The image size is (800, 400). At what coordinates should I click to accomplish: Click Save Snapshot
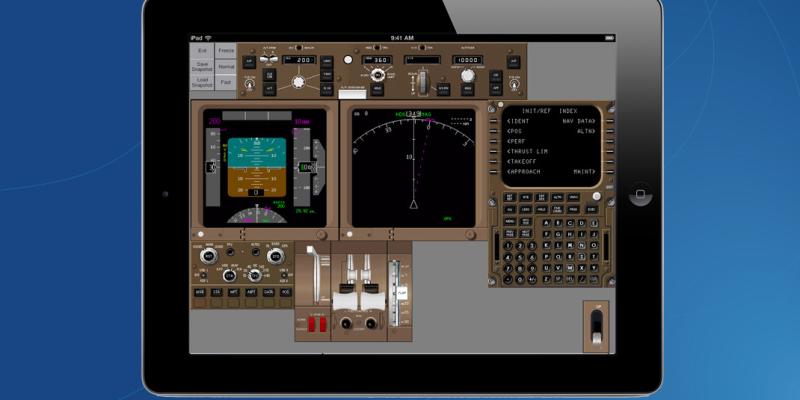[202, 66]
